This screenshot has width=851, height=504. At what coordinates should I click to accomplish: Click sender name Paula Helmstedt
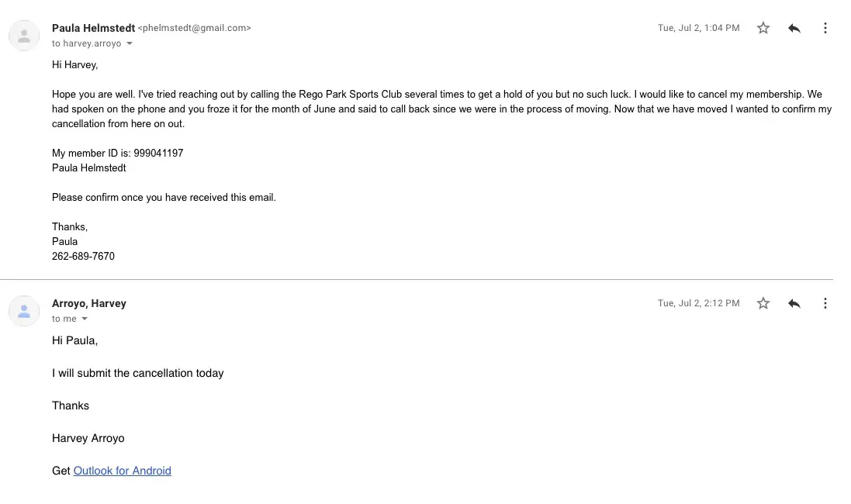(93, 28)
